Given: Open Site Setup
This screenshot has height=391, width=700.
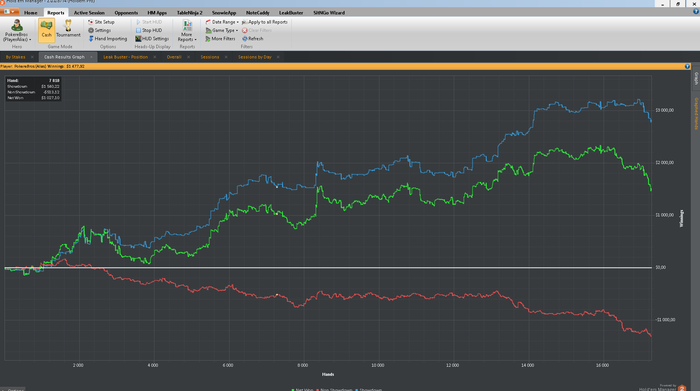Looking at the screenshot, I should pos(101,22).
